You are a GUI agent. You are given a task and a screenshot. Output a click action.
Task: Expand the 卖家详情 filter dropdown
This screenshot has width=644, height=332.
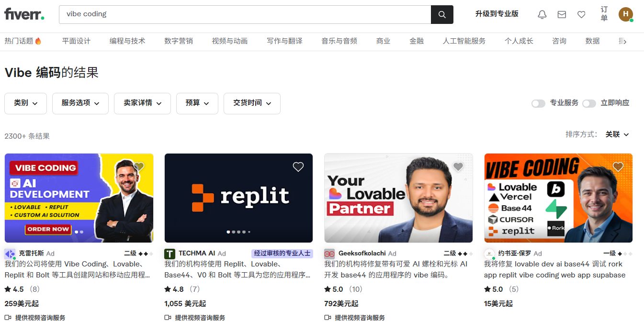click(142, 103)
